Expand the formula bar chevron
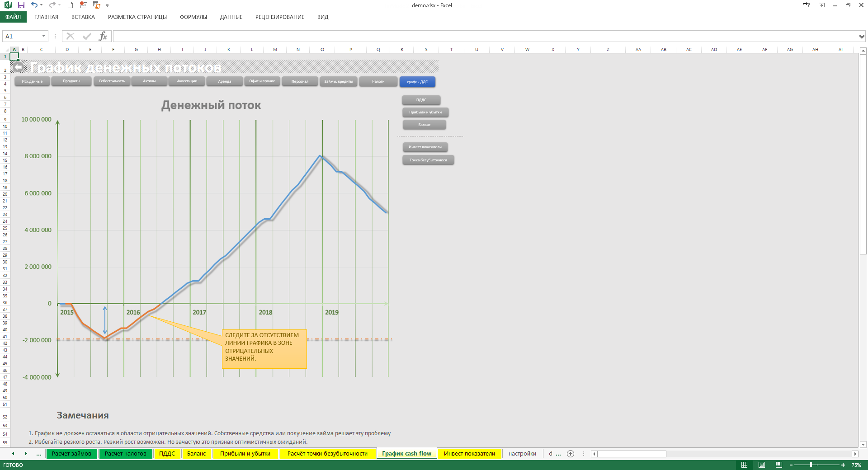This screenshot has width=868, height=470. 862,36
